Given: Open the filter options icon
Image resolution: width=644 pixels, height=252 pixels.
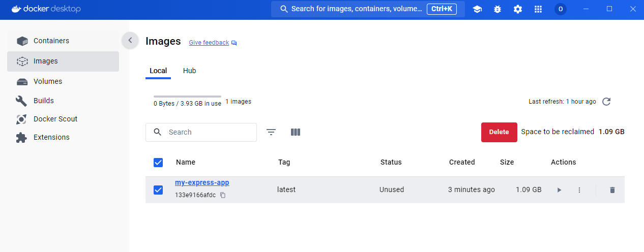Looking at the screenshot, I should pos(271,132).
